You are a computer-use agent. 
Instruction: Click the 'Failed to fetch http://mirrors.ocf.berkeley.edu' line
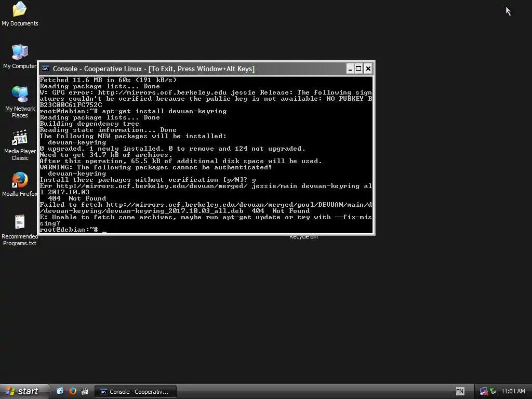click(206, 208)
